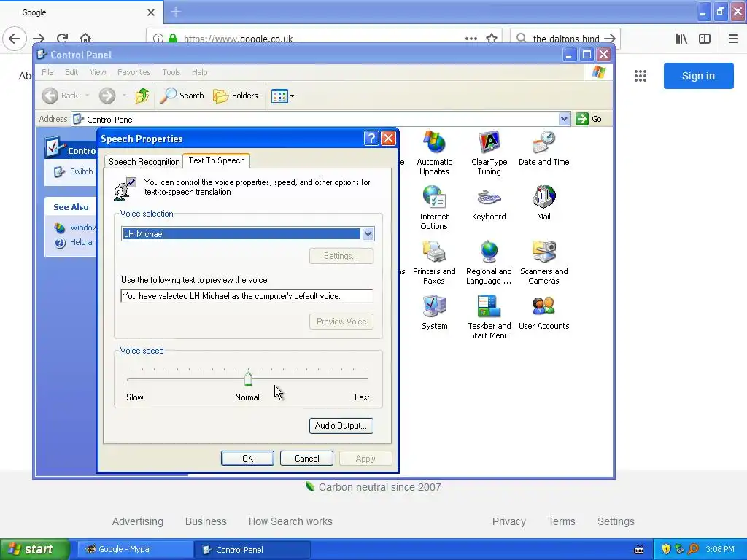Open Help menu in Control Panel
The image size is (747, 560).
click(200, 72)
